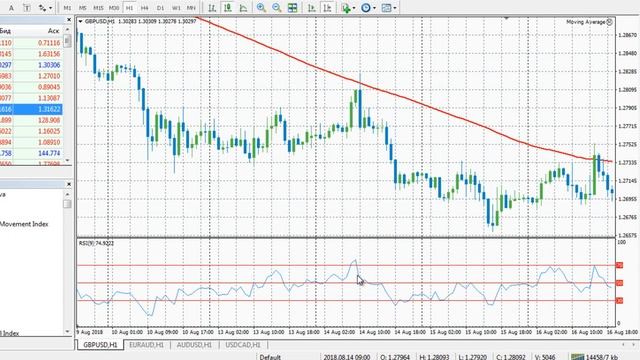Select candlestick chart display mode
This screenshot has width=640, height=360.
point(228,8)
